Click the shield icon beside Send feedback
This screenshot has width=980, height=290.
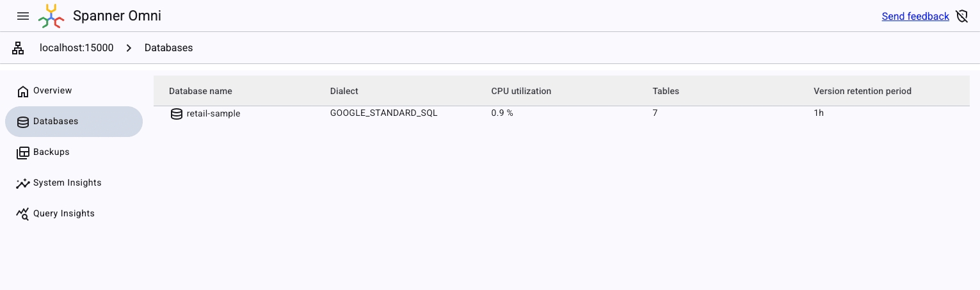coord(961,17)
